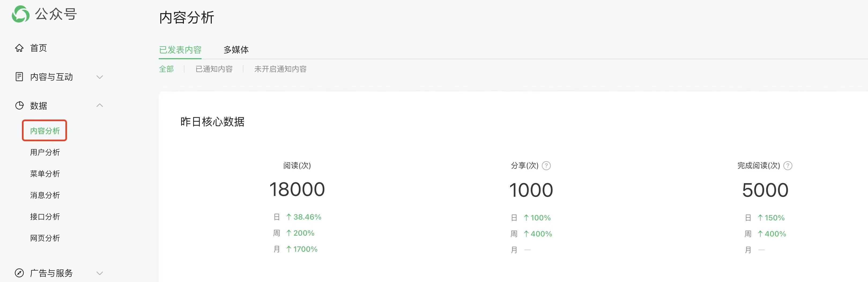Click the home icon beside 首页
Viewport: 868px width, 282px height.
[x=19, y=48]
